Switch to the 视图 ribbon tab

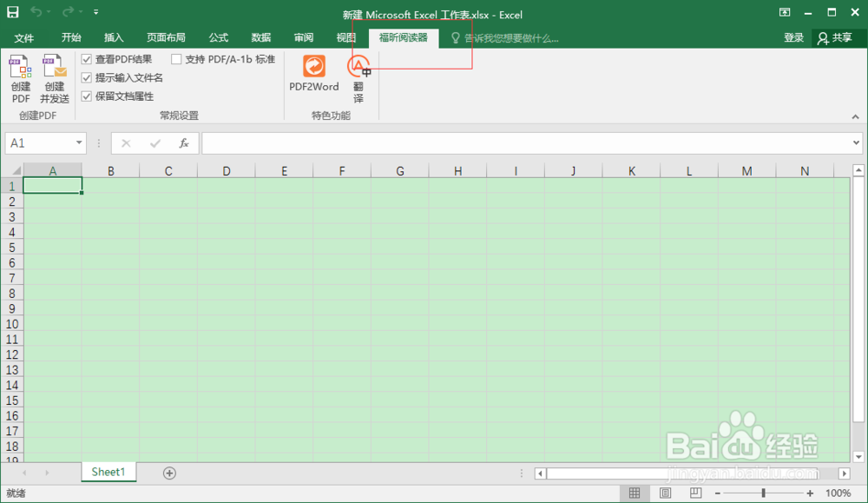[x=346, y=37]
